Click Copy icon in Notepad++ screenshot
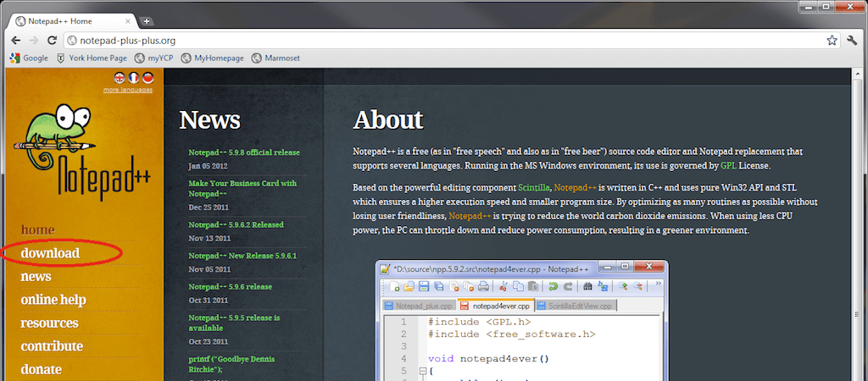868x381 pixels. click(518, 286)
